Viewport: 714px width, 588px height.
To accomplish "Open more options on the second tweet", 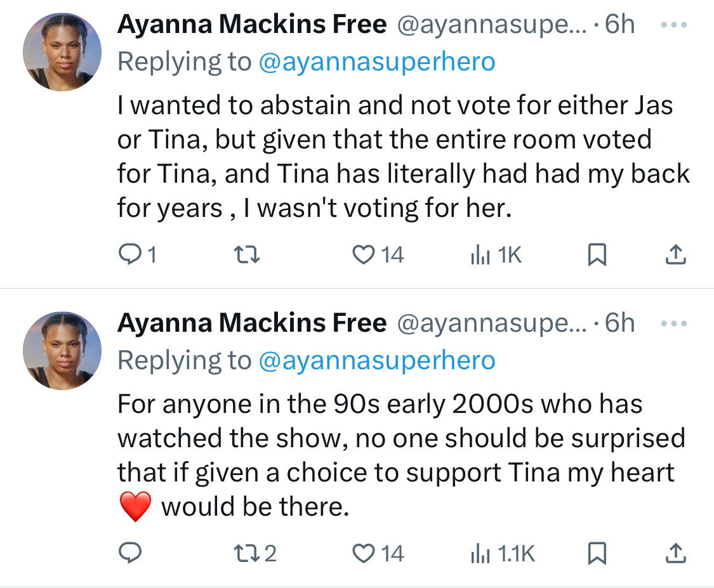I will pos(674,323).
